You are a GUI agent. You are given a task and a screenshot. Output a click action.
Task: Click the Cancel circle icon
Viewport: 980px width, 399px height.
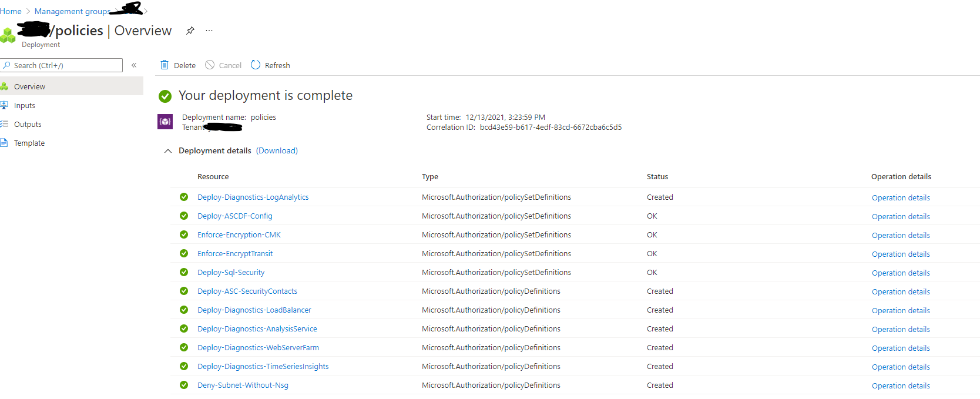pyautogui.click(x=210, y=65)
